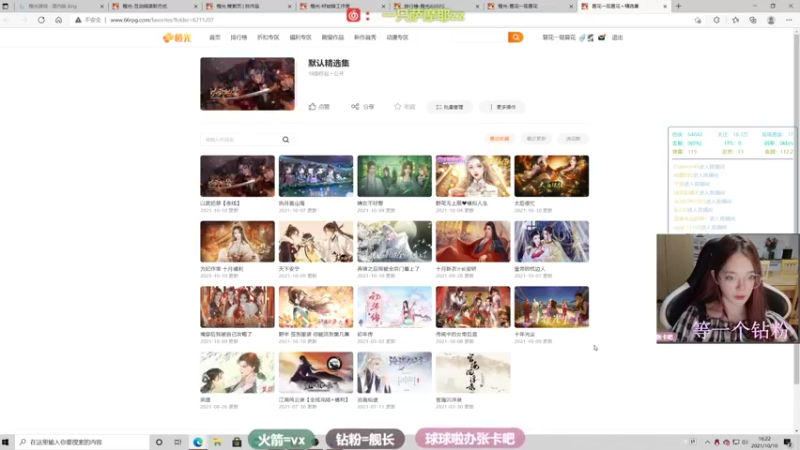
Task: Click the 默认精选集 folder cover image
Action: [x=247, y=84]
